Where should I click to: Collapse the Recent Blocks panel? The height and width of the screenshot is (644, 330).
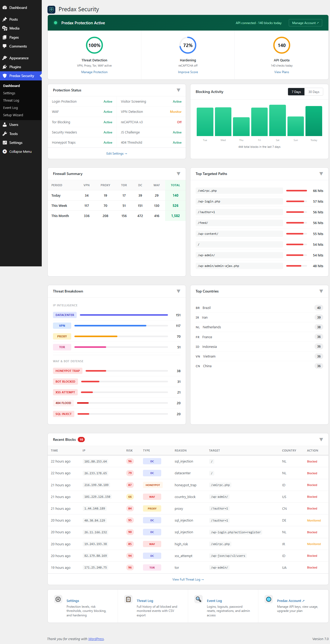pos(321,440)
